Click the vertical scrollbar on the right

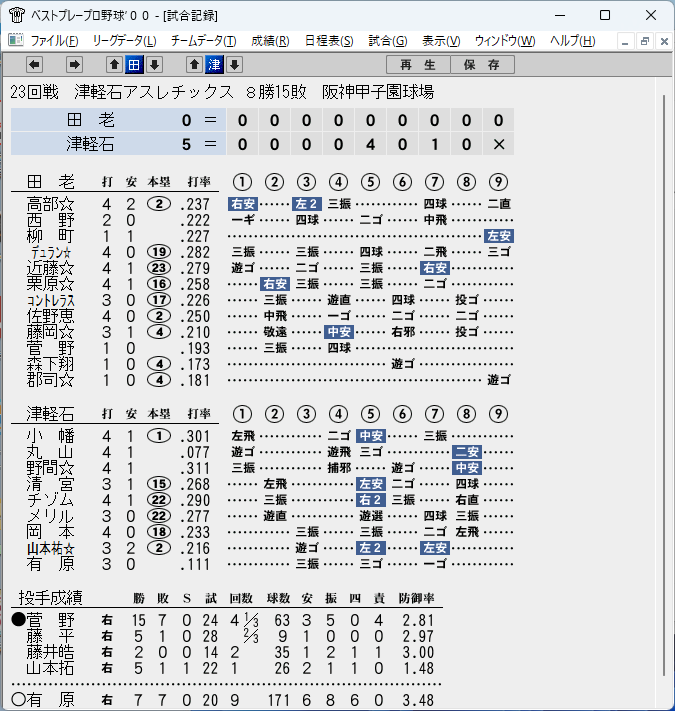coord(665,385)
